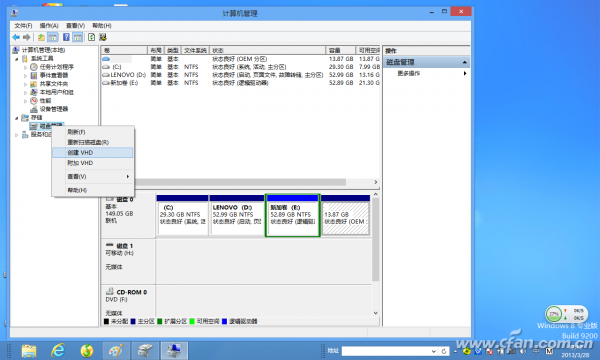This screenshot has width=600, height=360.
Task: Sort by the 文件系统 column header
Action: [195, 50]
